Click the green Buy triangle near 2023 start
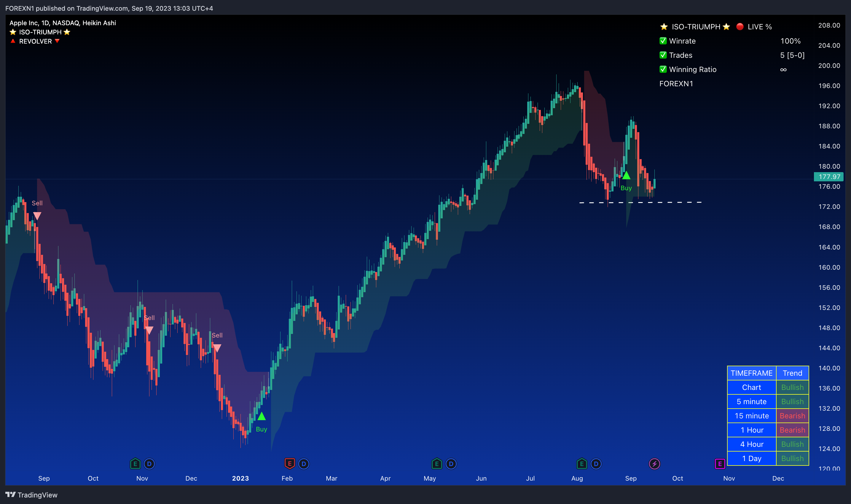This screenshot has width=851, height=504. click(x=261, y=416)
